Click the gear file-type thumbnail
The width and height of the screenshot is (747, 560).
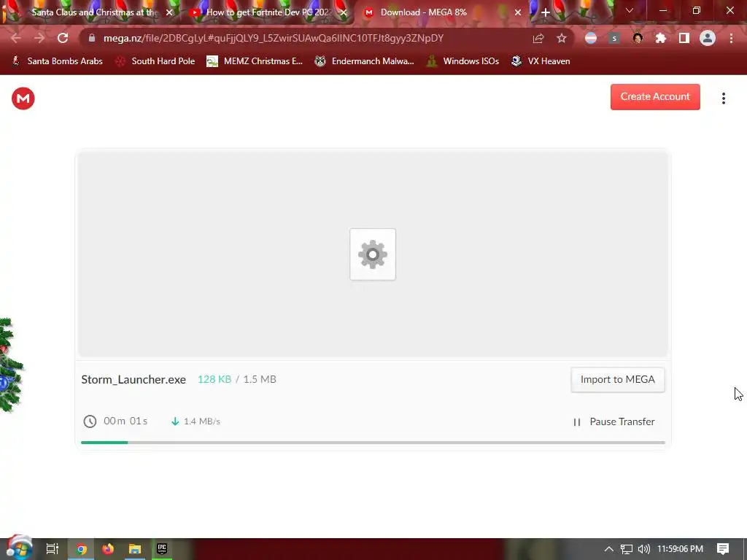click(373, 254)
